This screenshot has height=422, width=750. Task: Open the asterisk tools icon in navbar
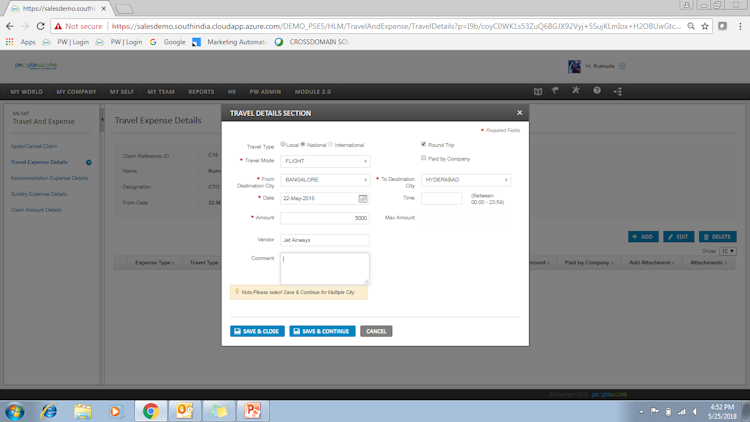(576, 90)
